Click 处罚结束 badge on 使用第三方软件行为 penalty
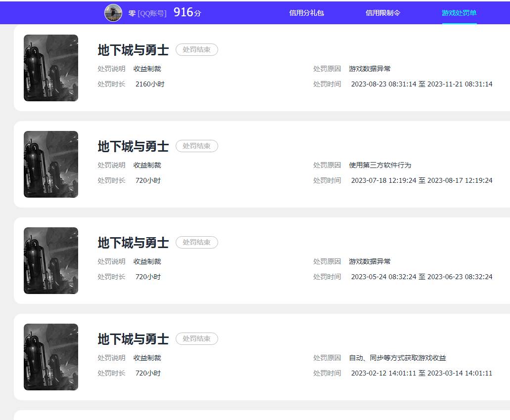Viewport: 510px width, 420px height. [196, 146]
